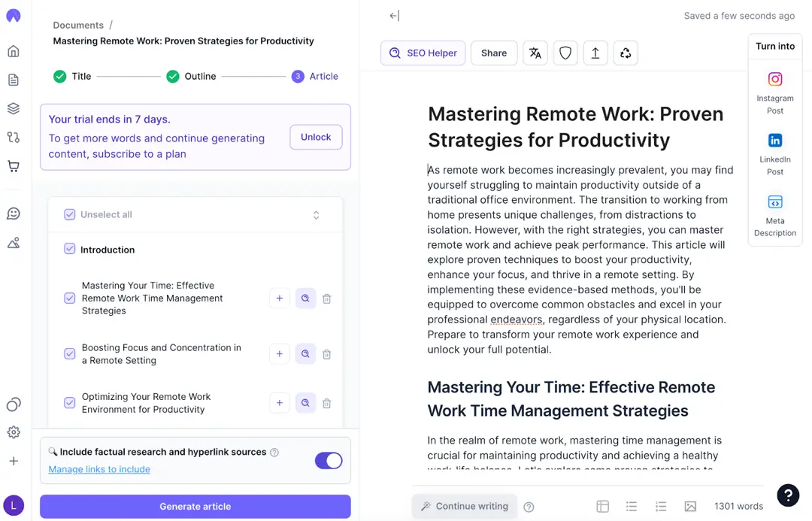Click the Share button

[x=493, y=53]
